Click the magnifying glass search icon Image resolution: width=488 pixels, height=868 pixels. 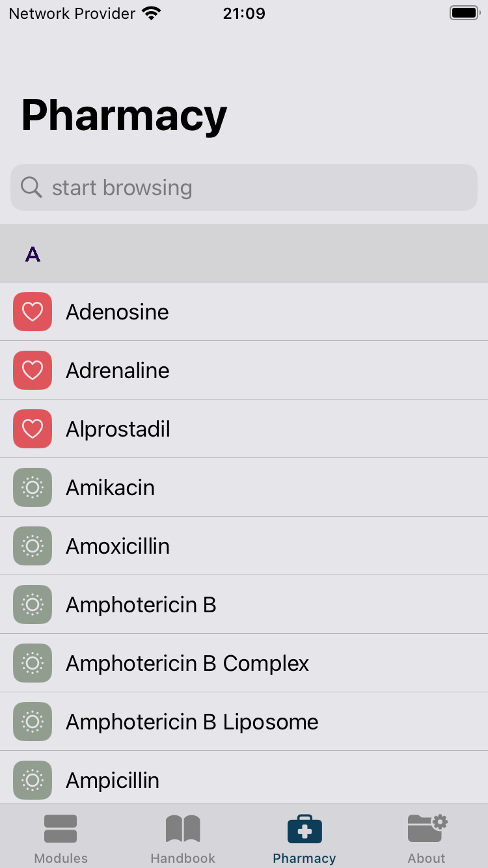31,187
